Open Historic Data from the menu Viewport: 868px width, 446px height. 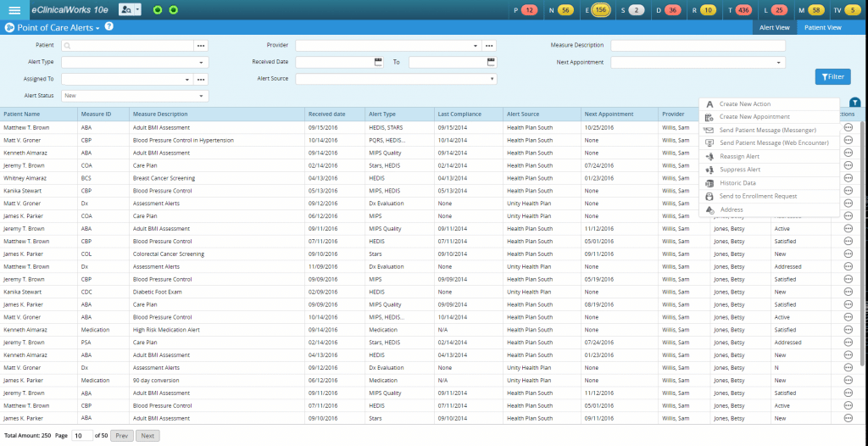[x=769, y=183]
